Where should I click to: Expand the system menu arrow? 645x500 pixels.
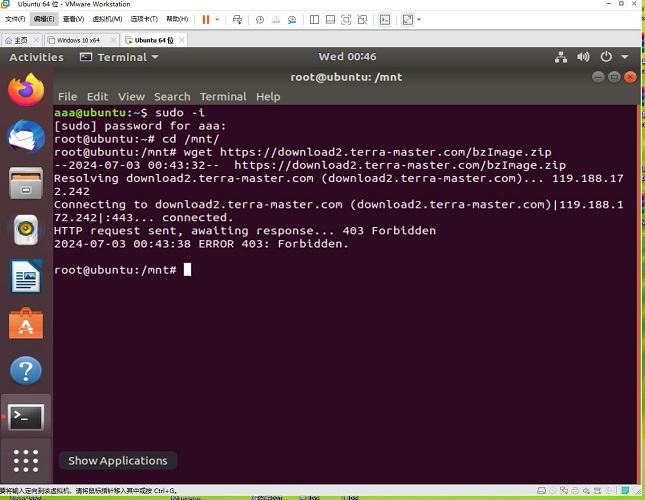624,57
